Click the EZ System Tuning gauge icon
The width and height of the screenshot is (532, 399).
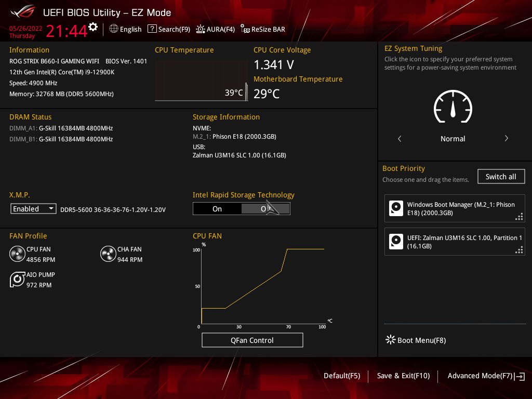pos(453,107)
